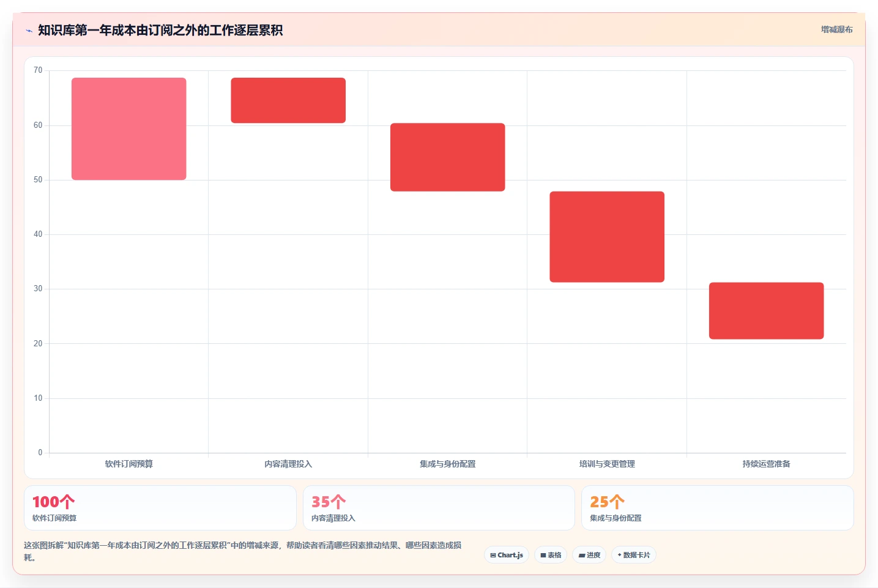Click the 集成与身份配置 red bar
The image size is (878, 588).
tap(447, 157)
